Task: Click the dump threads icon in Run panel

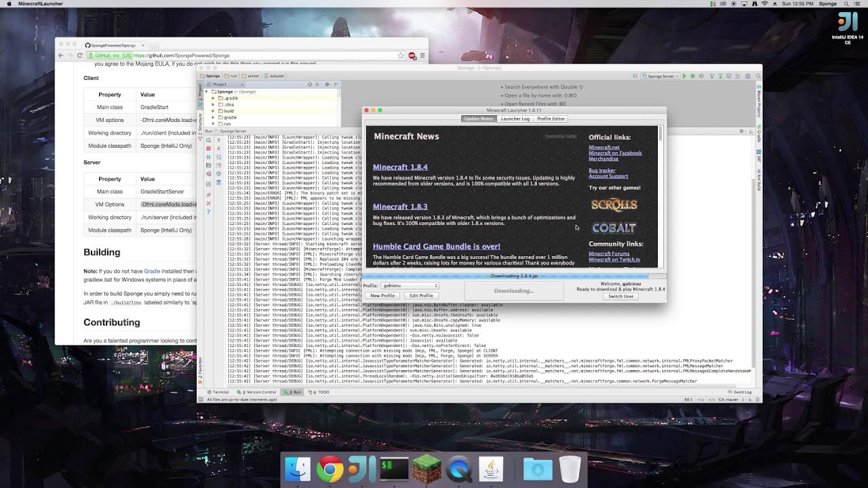Action: (x=209, y=165)
